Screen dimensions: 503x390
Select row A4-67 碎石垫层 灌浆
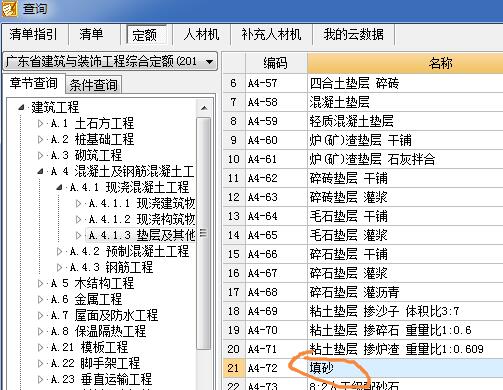(x=363, y=273)
